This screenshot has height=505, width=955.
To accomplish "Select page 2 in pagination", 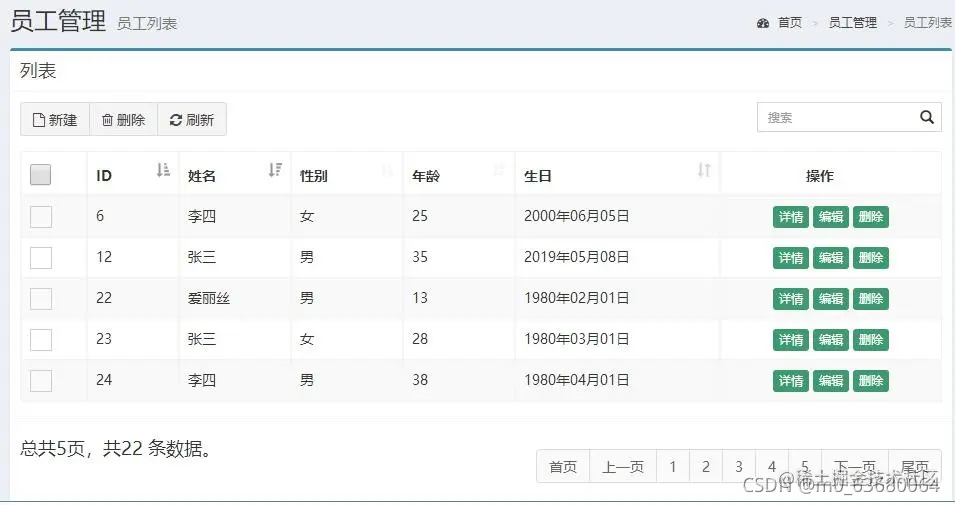I will 706,467.
